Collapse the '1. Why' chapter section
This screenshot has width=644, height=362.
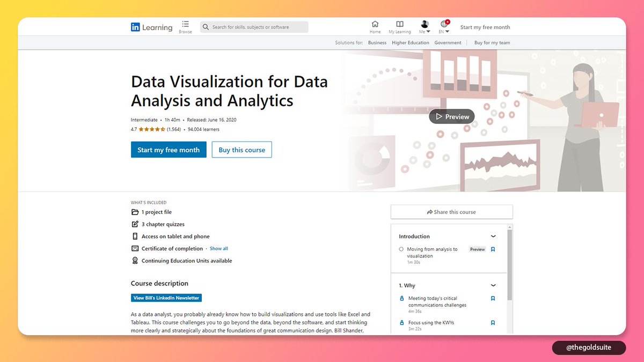(494, 285)
